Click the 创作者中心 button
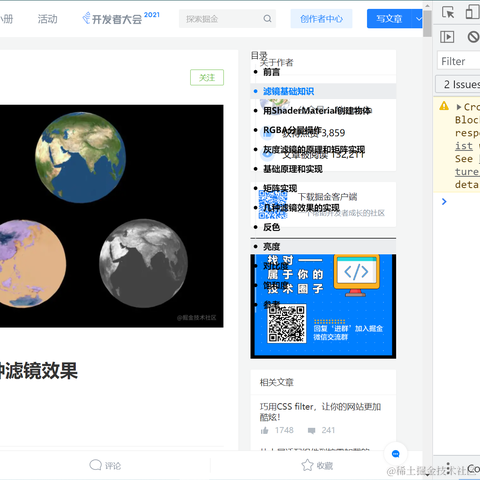Screen dimensions: 480x480 321,19
